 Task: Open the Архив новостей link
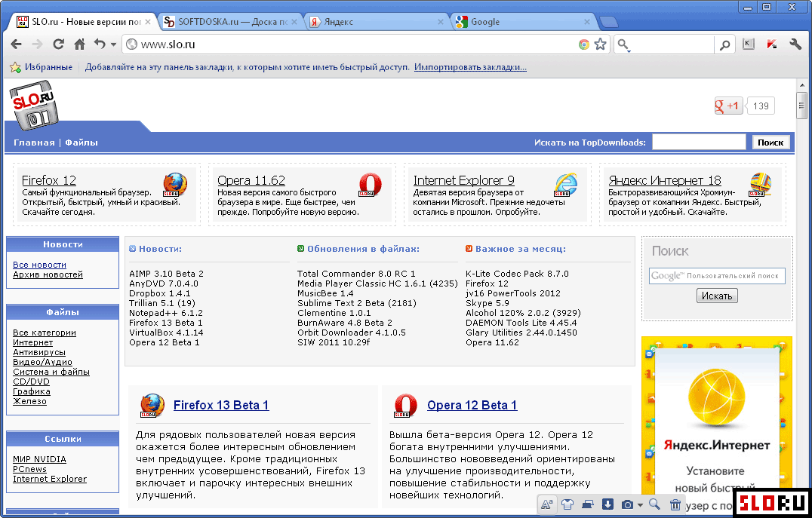48,274
